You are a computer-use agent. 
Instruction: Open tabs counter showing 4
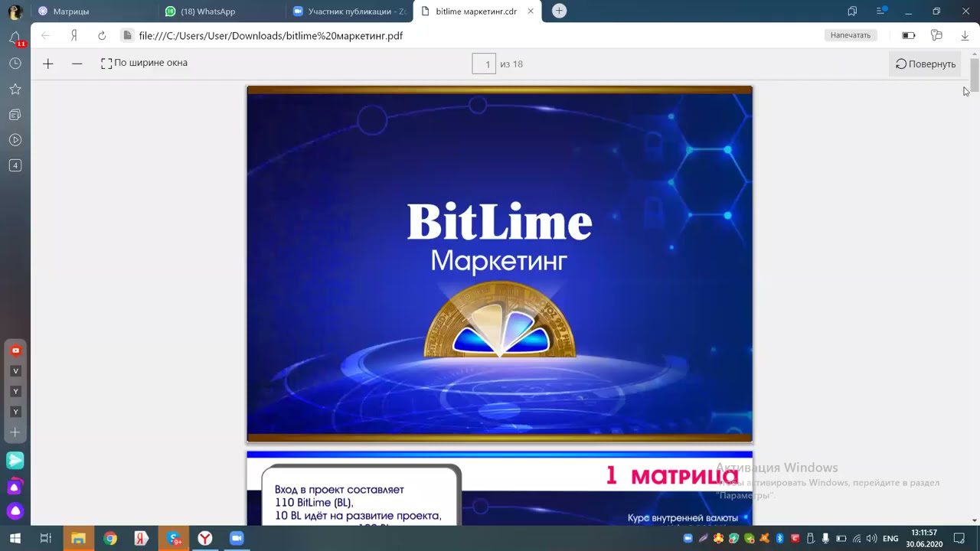click(15, 165)
